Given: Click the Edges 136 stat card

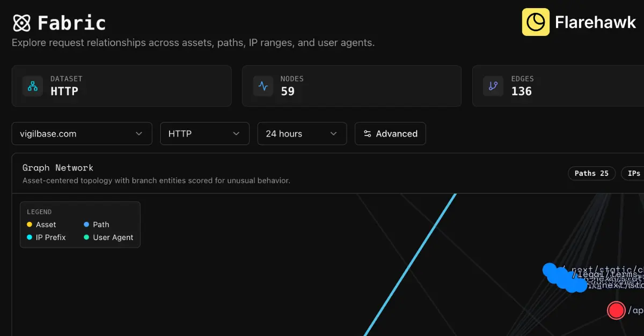Looking at the screenshot, I should pyautogui.click(x=558, y=86).
